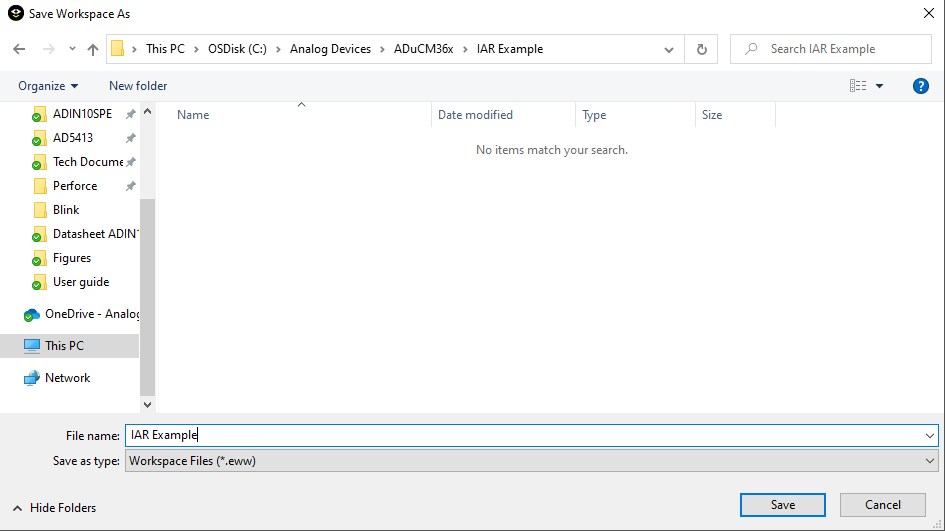Create a New folder
The width and height of the screenshot is (945, 531).
coord(138,86)
